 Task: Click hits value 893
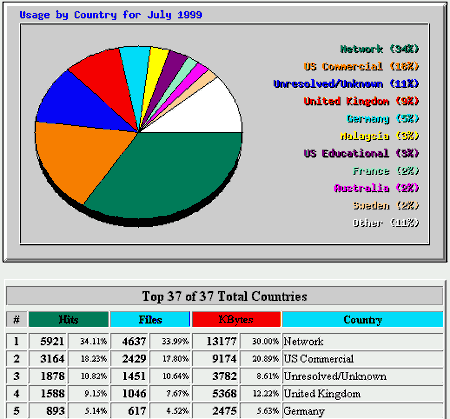click(55, 411)
